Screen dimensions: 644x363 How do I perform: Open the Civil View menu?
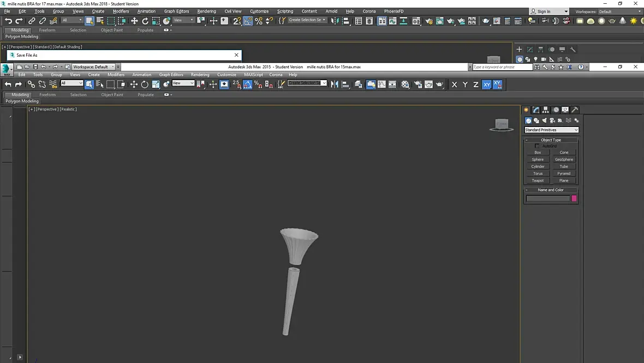(x=233, y=11)
